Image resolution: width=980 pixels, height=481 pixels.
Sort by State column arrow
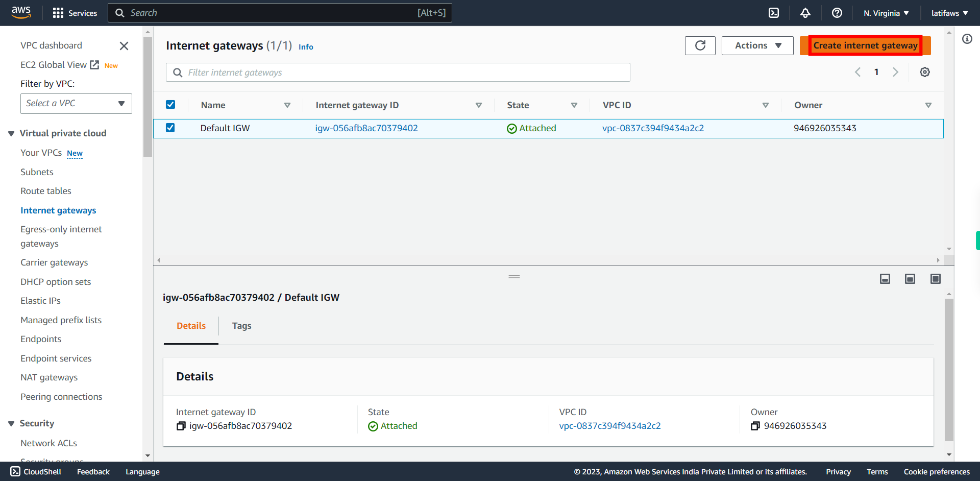click(574, 105)
